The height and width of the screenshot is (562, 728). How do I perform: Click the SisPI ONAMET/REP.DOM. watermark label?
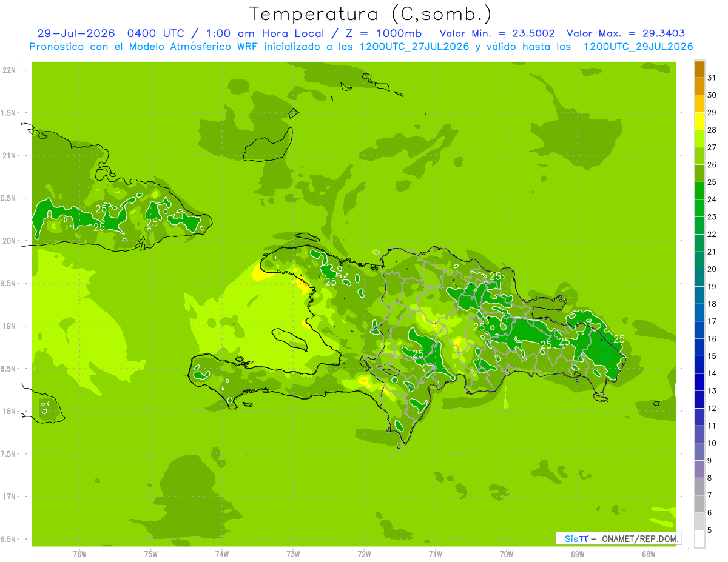point(619,538)
